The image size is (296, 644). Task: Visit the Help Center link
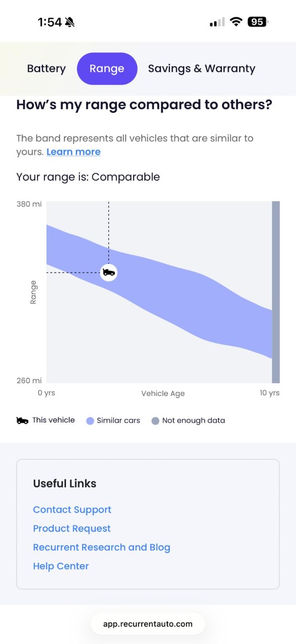[61, 566]
